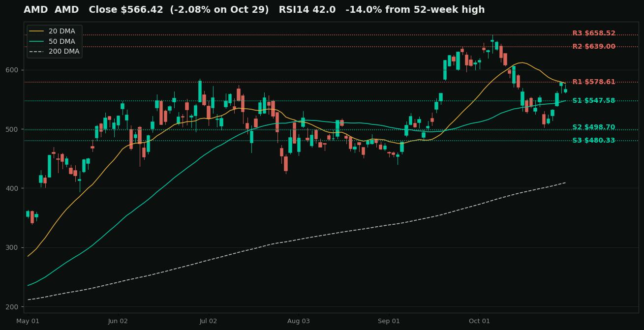Click the 200 DMA legend entry
Image resolution: width=644 pixels, height=330 pixels.
pyautogui.click(x=54, y=51)
